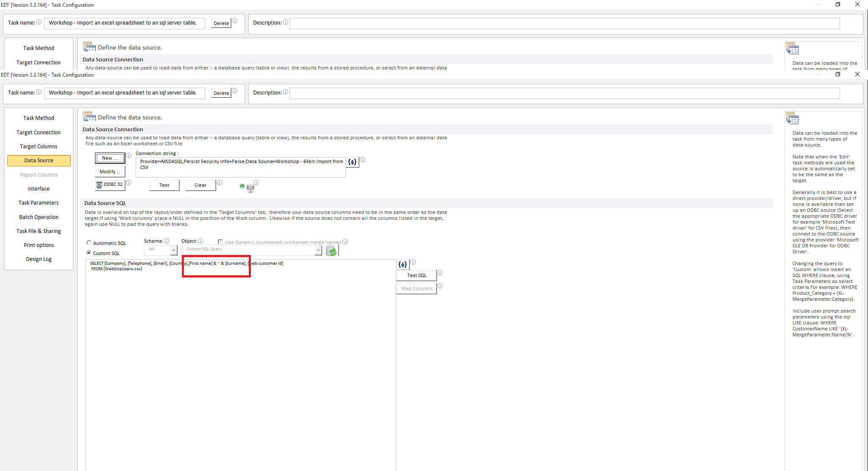Click the database server connection status icon
Viewport: 868px width, 471px height.
tap(250, 188)
